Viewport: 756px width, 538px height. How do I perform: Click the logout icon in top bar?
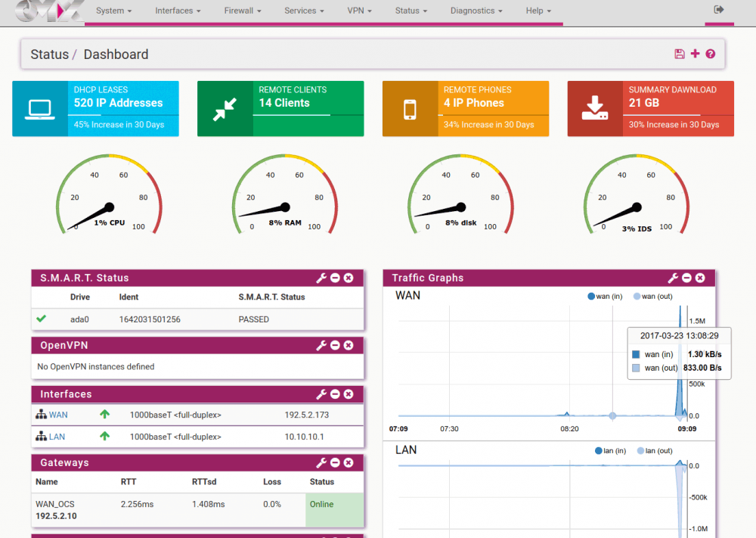(x=718, y=10)
